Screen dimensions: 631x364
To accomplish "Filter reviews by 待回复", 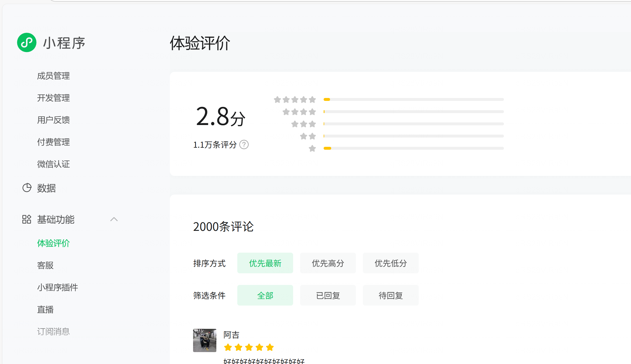I will tap(391, 295).
